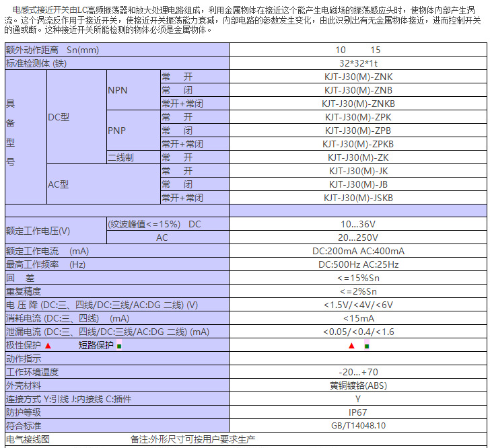Click the NPN cell
Screen dimensions: 490x448
coord(133,90)
